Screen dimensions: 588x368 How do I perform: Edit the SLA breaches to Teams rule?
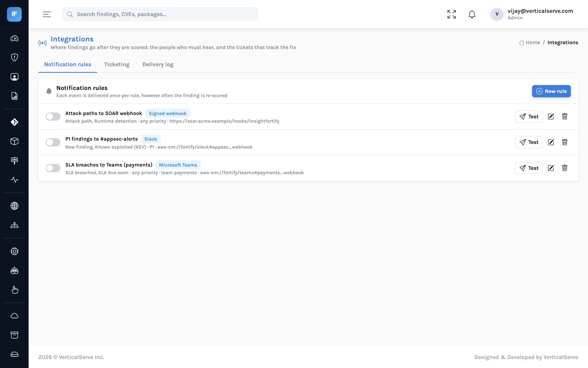point(551,168)
